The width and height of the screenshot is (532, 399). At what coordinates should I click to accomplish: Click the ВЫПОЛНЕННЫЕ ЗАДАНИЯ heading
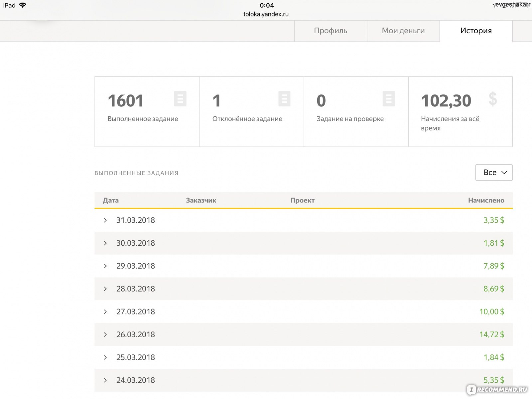point(136,173)
